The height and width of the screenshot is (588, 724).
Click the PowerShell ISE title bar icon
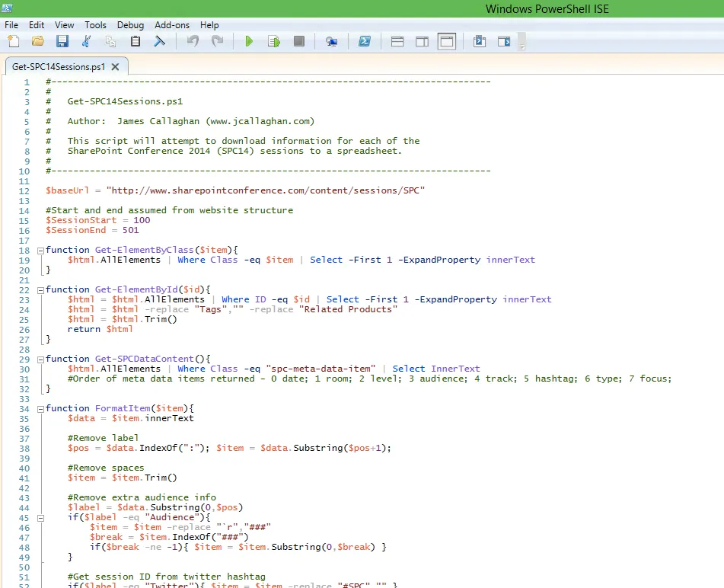click(x=6, y=8)
